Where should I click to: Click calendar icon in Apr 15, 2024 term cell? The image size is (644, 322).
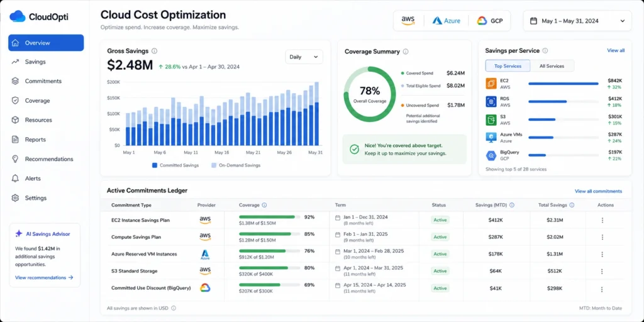point(338,285)
